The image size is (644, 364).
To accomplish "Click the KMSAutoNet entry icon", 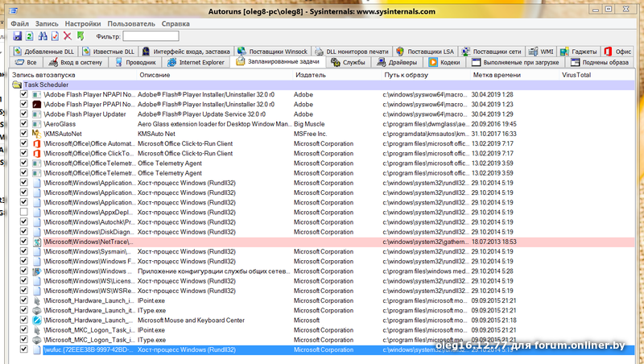I will click(x=36, y=134).
